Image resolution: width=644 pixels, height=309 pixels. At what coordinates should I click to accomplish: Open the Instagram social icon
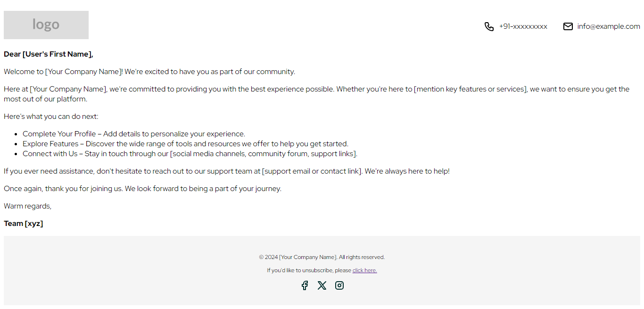pos(339,285)
